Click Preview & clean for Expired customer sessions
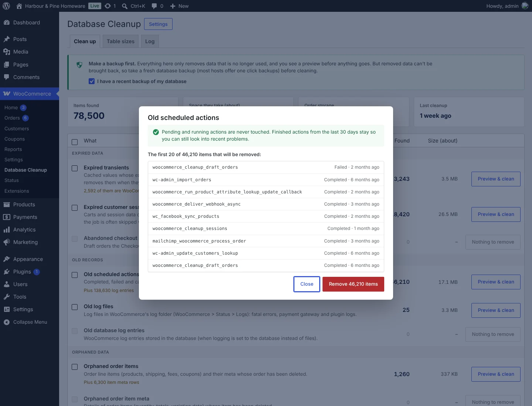The height and width of the screenshot is (406, 532). 496,214
